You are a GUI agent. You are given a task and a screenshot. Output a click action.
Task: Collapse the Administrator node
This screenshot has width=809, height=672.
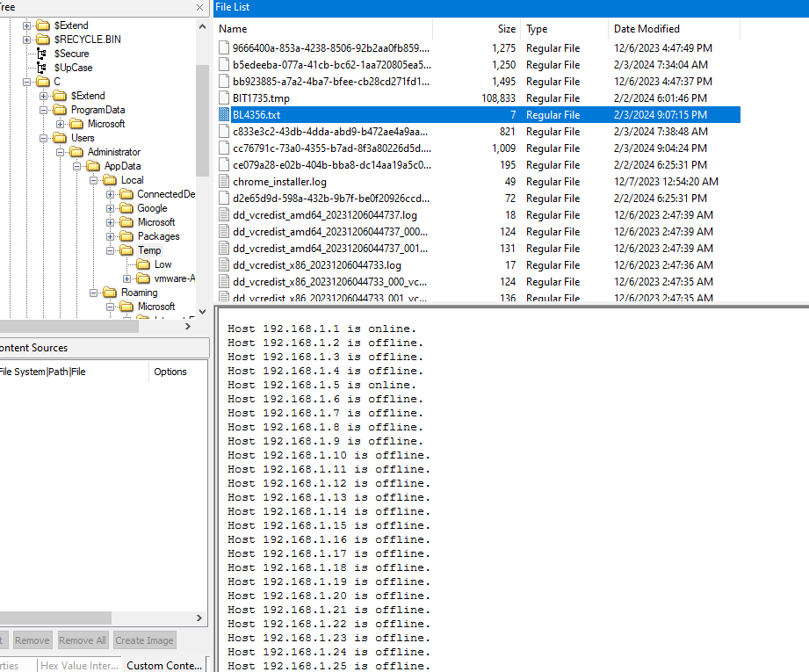coord(61,152)
